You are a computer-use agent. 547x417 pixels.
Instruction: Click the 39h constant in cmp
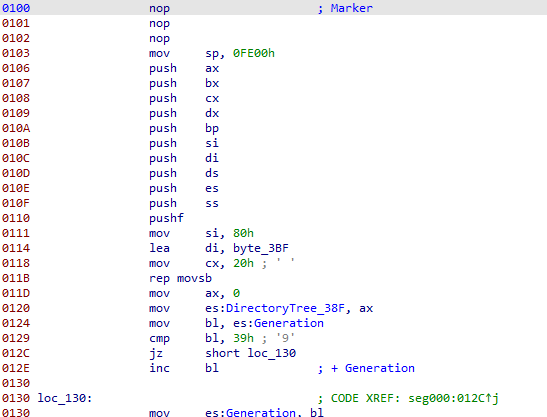pos(243,338)
